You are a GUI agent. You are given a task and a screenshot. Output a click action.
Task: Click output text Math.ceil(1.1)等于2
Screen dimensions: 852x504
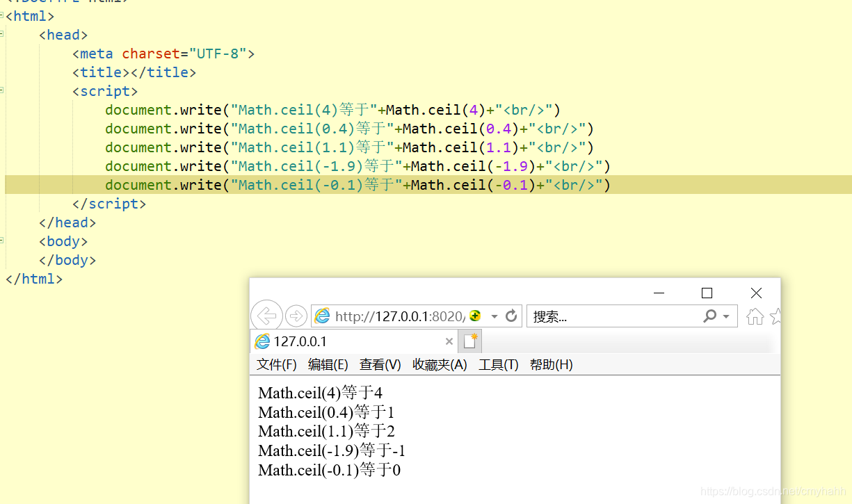[326, 431]
